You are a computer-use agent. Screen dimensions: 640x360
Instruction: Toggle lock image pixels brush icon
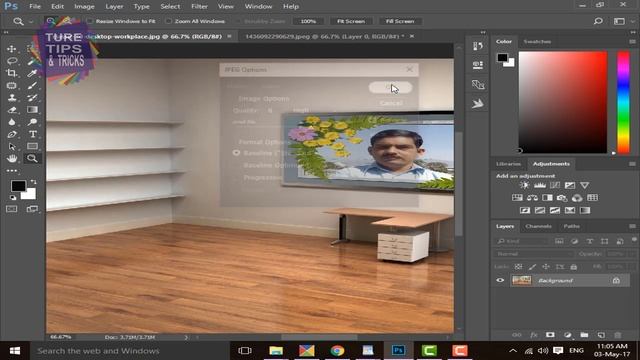(532, 267)
